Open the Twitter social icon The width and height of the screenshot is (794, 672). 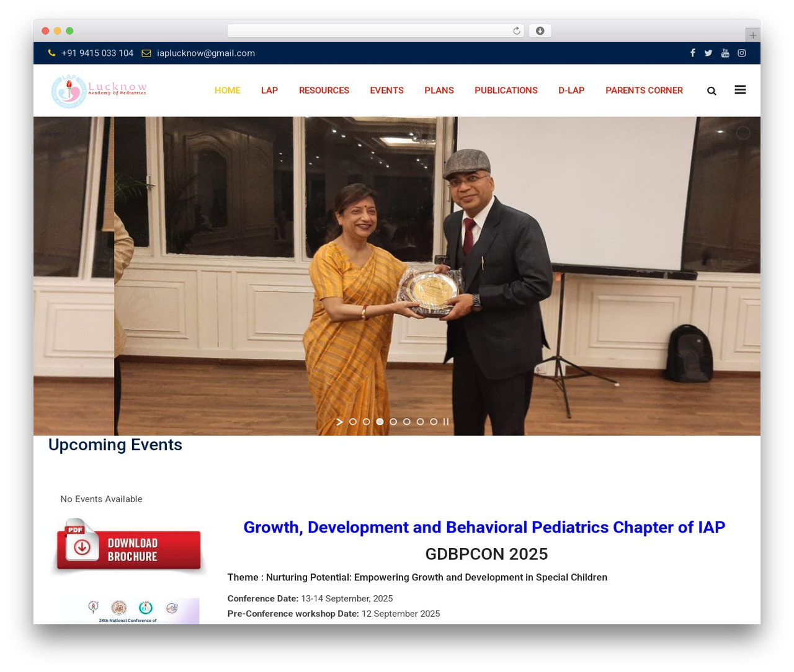point(708,53)
